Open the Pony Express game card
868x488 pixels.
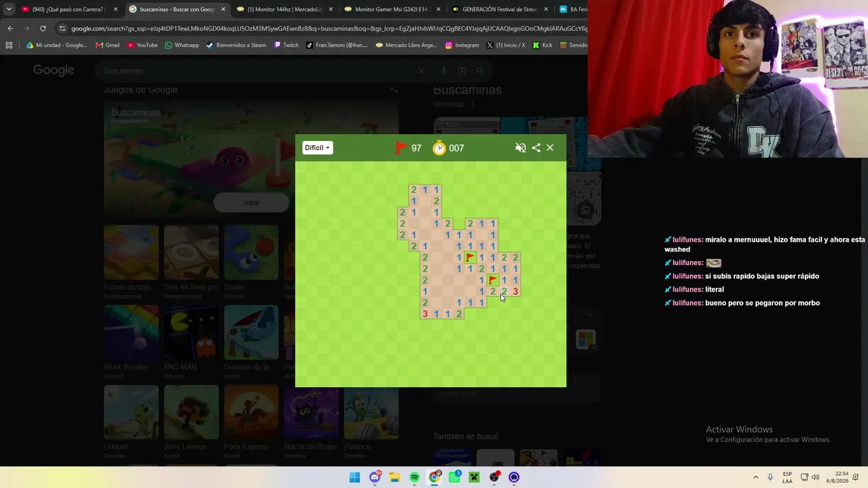click(251, 422)
